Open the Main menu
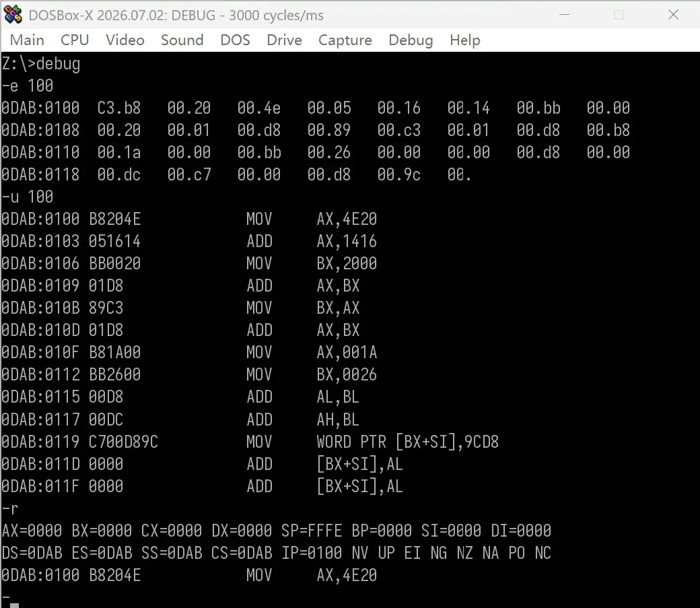The height and width of the screenshot is (608, 700). [27, 40]
